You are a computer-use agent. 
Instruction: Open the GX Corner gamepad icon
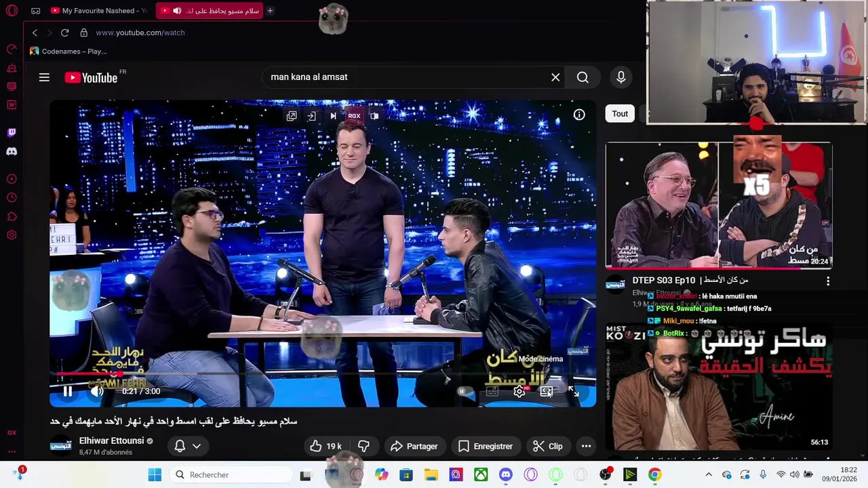coord(36,11)
